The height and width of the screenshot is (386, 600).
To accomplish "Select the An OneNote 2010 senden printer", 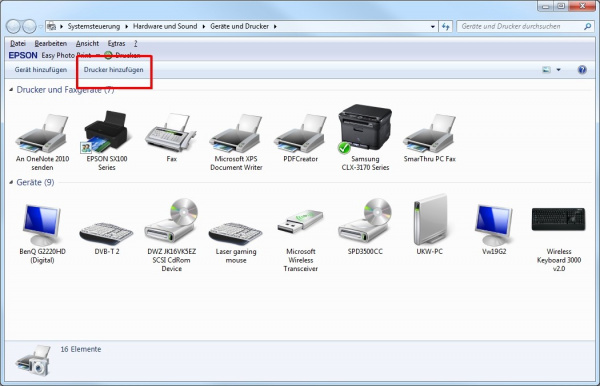I will coord(42,142).
